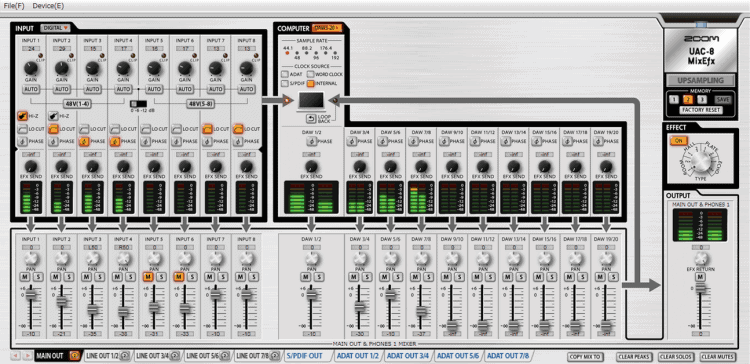
Task: Invert phase on DAW 19/20 channel
Action: [x=597, y=142]
